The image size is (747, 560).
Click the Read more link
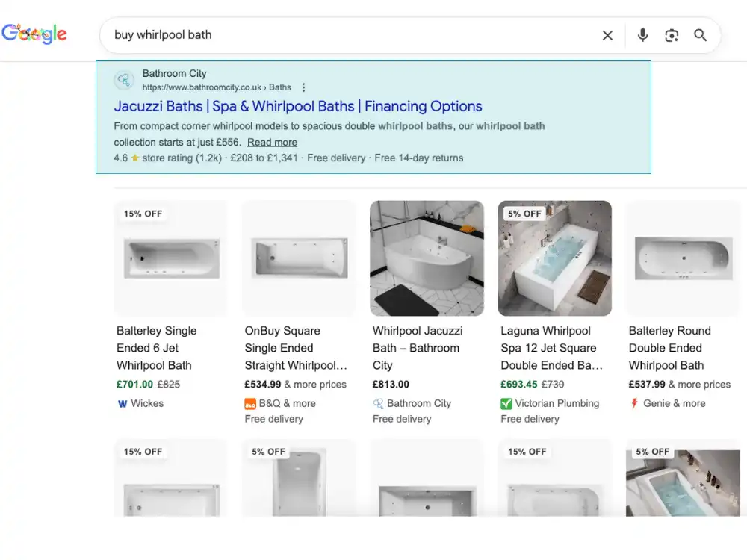[x=272, y=142]
